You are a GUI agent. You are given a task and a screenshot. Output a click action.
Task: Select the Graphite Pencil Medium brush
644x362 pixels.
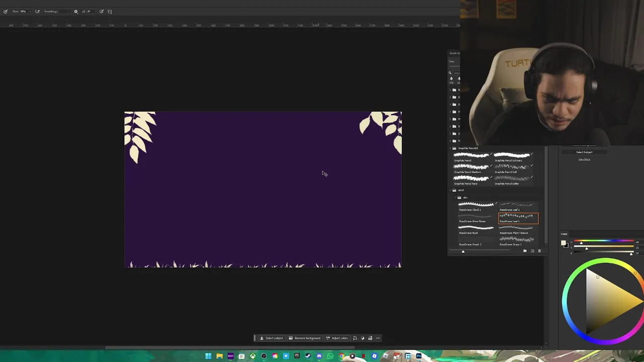pos(471,168)
